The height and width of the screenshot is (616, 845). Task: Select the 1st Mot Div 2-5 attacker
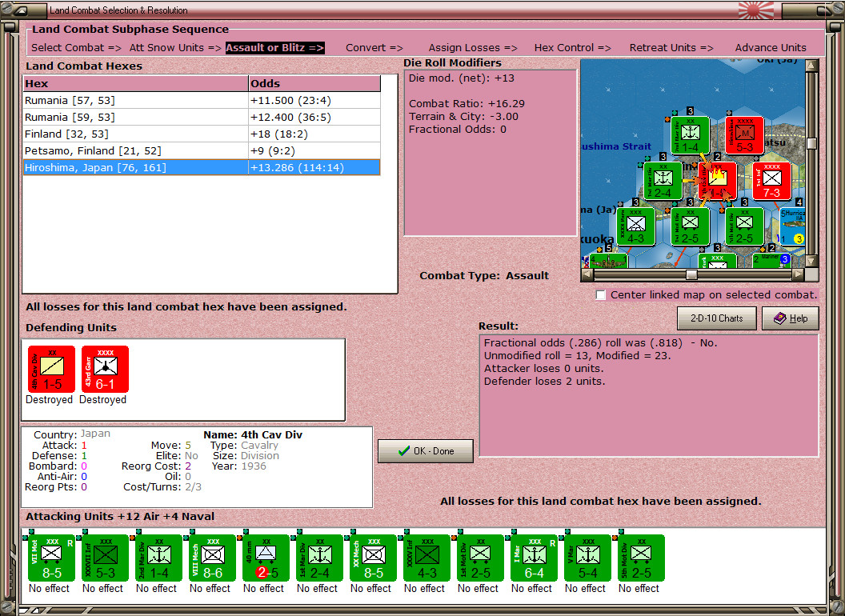[x=480, y=558]
